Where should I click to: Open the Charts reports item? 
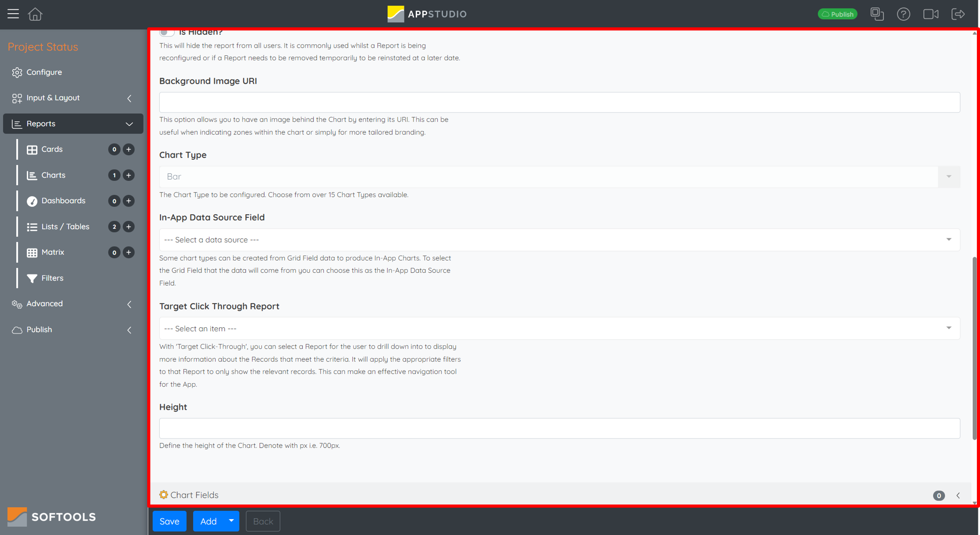coord(53,175)
